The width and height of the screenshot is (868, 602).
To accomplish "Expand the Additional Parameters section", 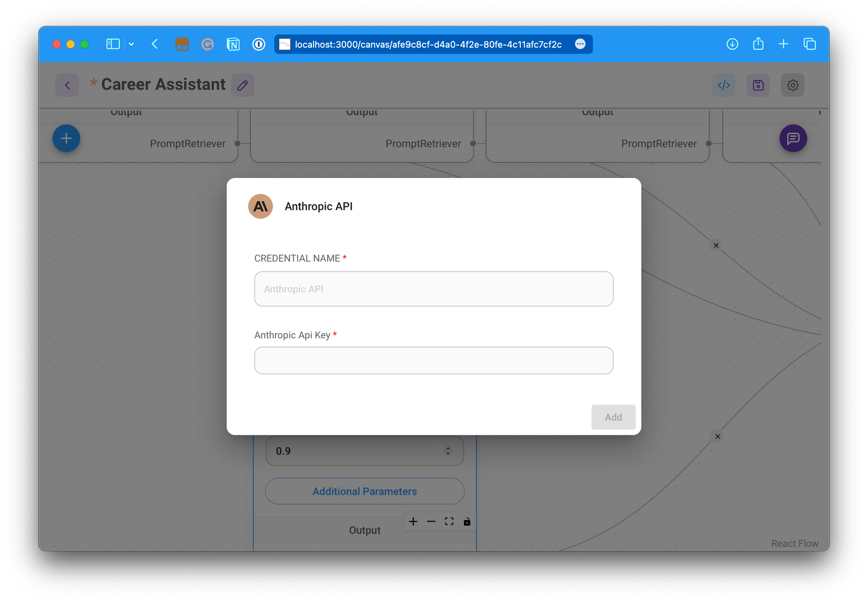I will pyautogui.click(x=364, y=491).
